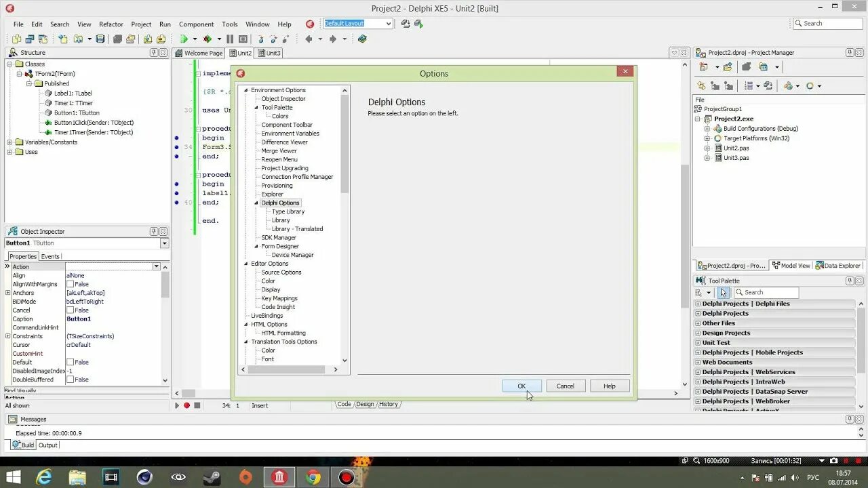868x488 pixels.
Task: Click Project Manager Activate (New) icon
Action: [703, 67]
